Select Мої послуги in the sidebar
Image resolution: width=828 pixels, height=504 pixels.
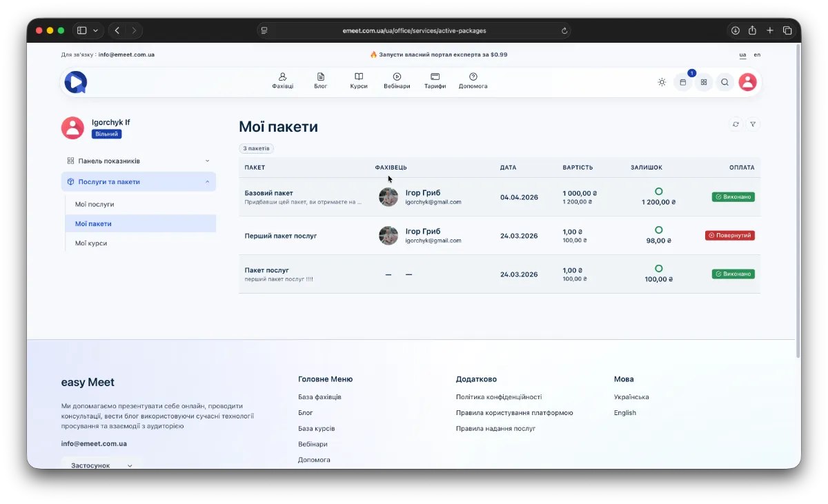tap(95, 204)
